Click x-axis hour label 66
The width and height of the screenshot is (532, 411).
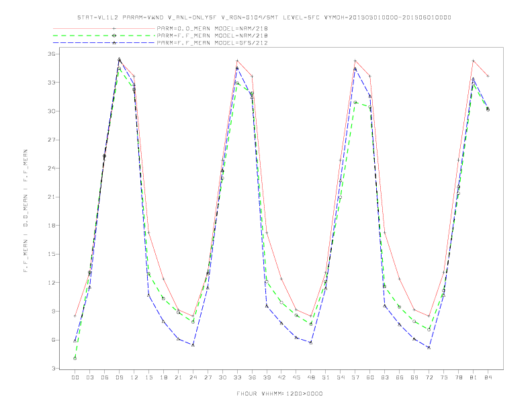click(x=400, y=377)
